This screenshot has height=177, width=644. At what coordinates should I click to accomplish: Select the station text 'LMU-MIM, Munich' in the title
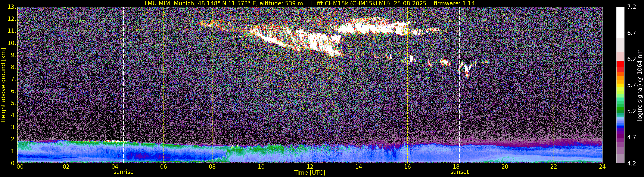[x=169, y=3]
